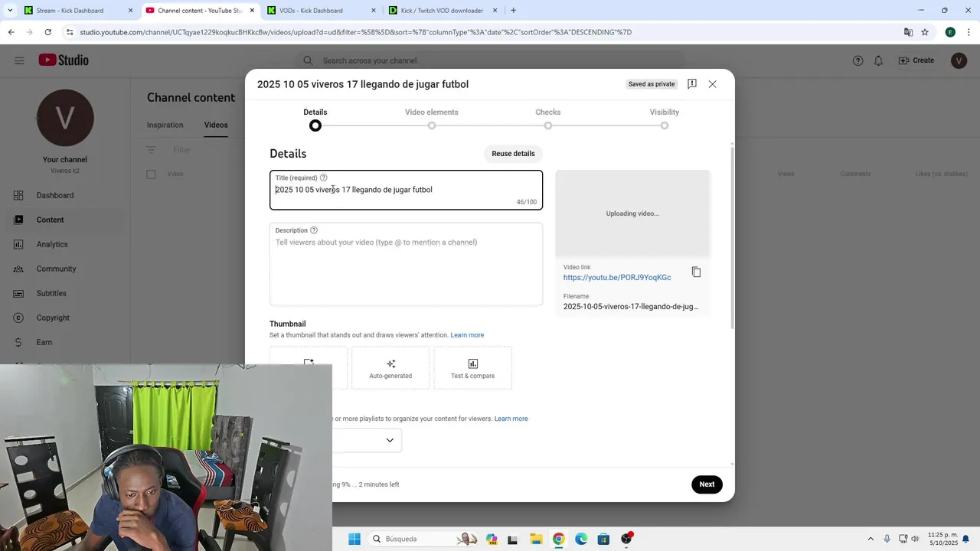
Task: Go to Checks step
Action: click(548, 118)
